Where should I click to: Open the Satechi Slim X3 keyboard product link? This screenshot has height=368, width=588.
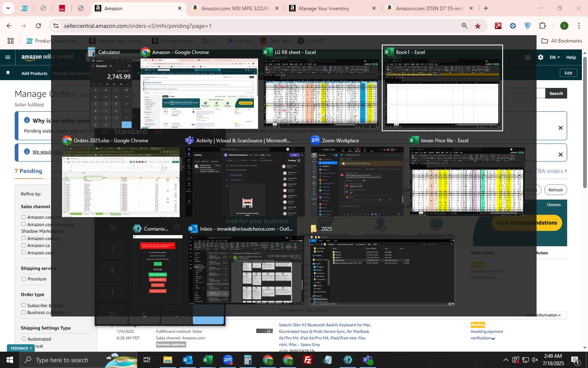[324, 334]
